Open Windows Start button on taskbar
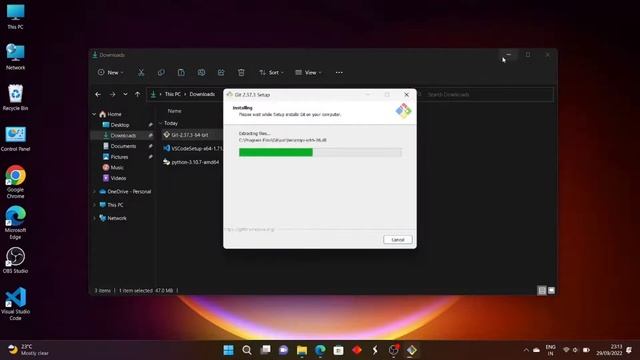Viewport: 640px width, 360px height. tap(229, 350)
